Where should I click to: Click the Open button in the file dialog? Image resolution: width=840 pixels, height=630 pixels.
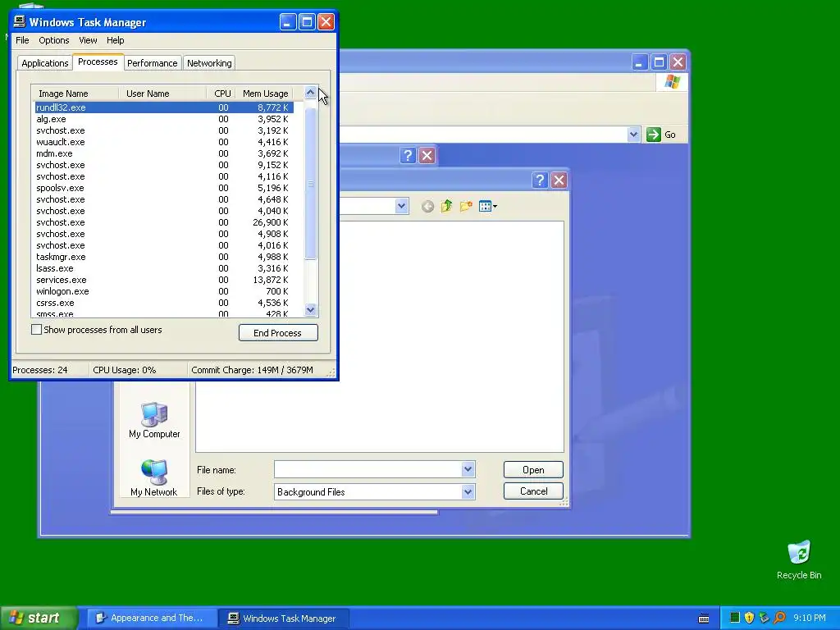click(x=533, y=470)
